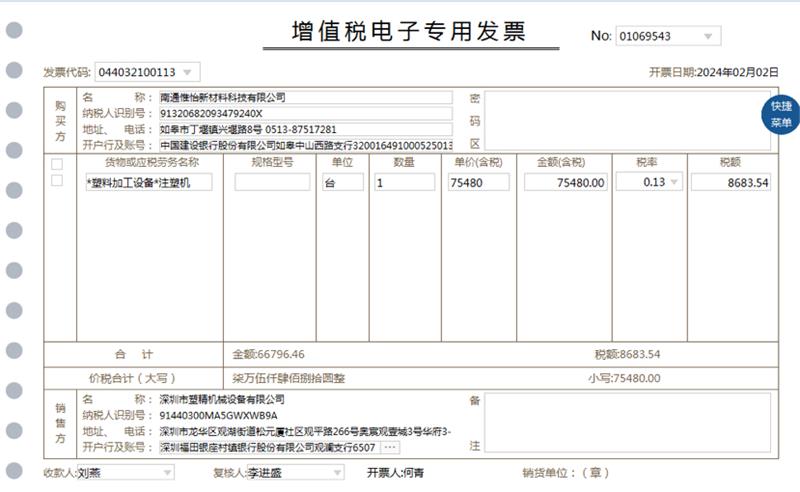Open the 快捷菜单 quick menu button
Viewport: 800px width, 492px height.
(781, 114)
